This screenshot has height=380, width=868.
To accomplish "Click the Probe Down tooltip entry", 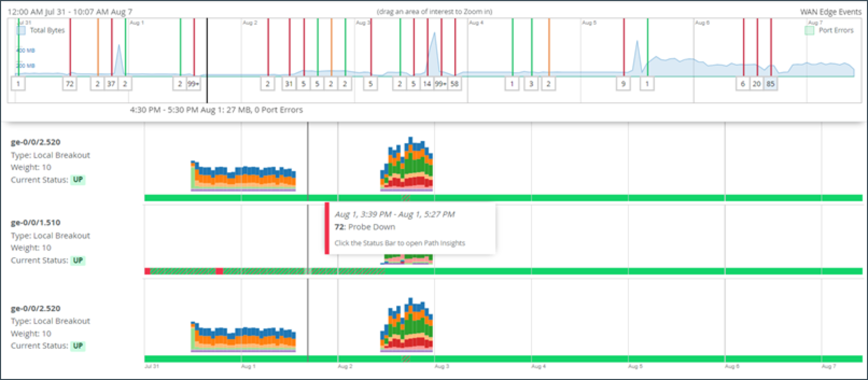I will point(365,227).
